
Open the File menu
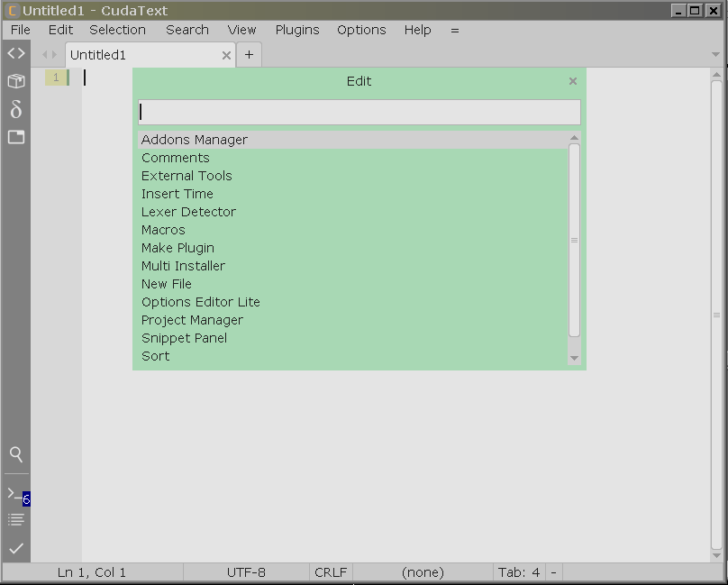(21, 31)
